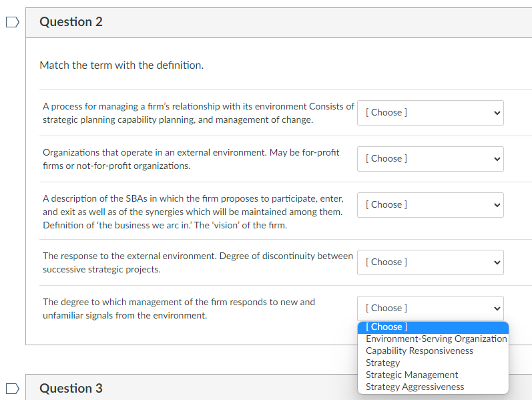Click the 'Question 2' heading text
The height and width of the screenshot is (400, 532).
point(71,22)
